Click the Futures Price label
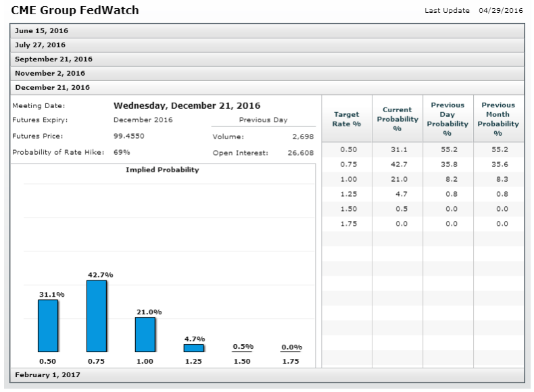The image size is (534, 392). 38,137
